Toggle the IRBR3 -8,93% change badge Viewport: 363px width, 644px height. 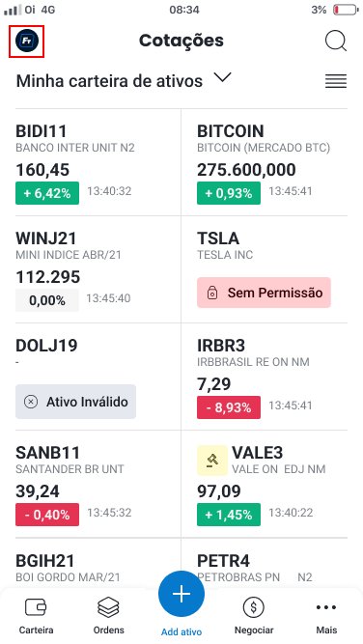coord(229,407)
